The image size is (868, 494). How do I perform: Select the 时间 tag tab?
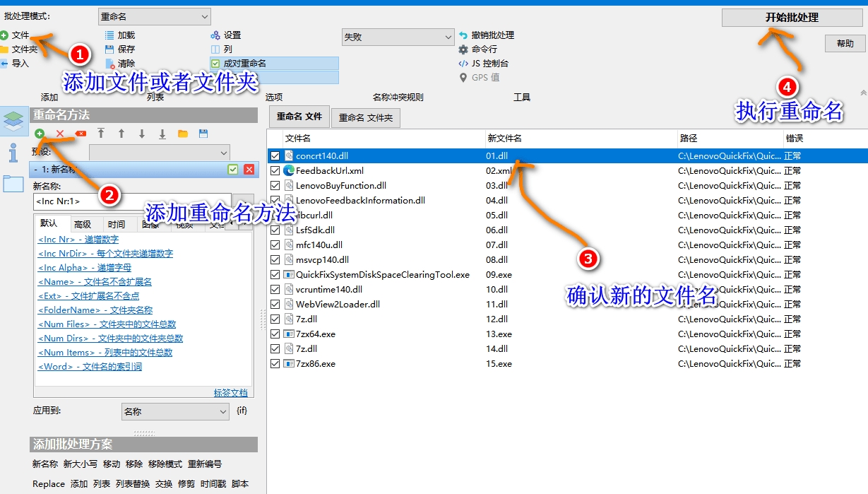pyautogui.click(x=117, y=224)
